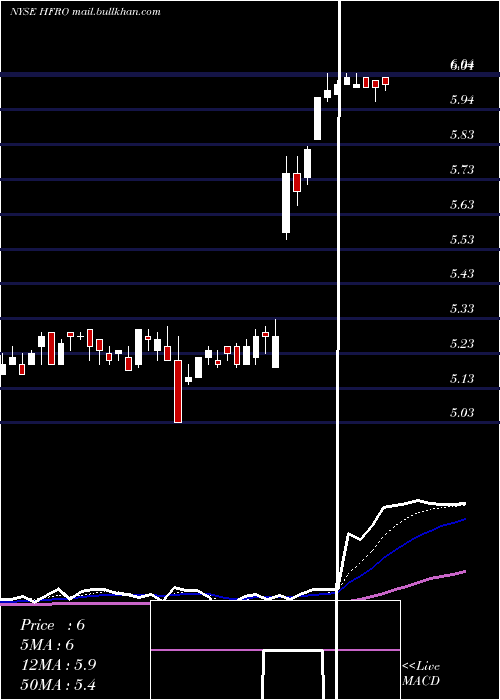The width and height of the screenshot is (500, 700).
Task: Click the NYSE HFRO chart title
Action: click(x=85, y=12)
